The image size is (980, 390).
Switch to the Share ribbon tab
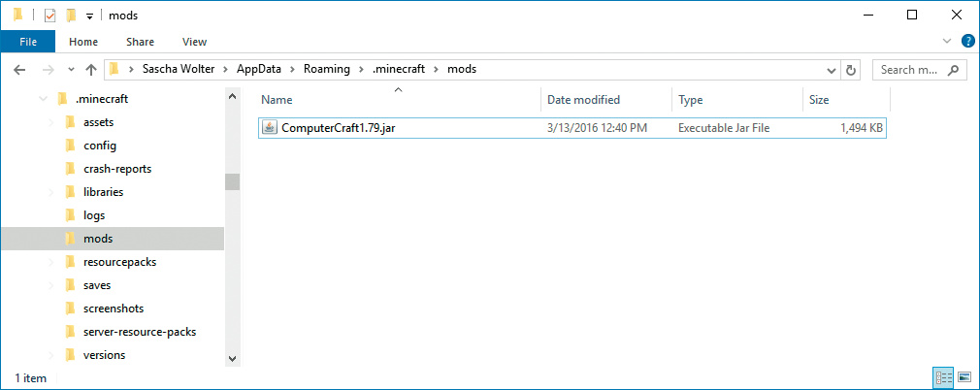pyautogui.click(x=140, y=42)
